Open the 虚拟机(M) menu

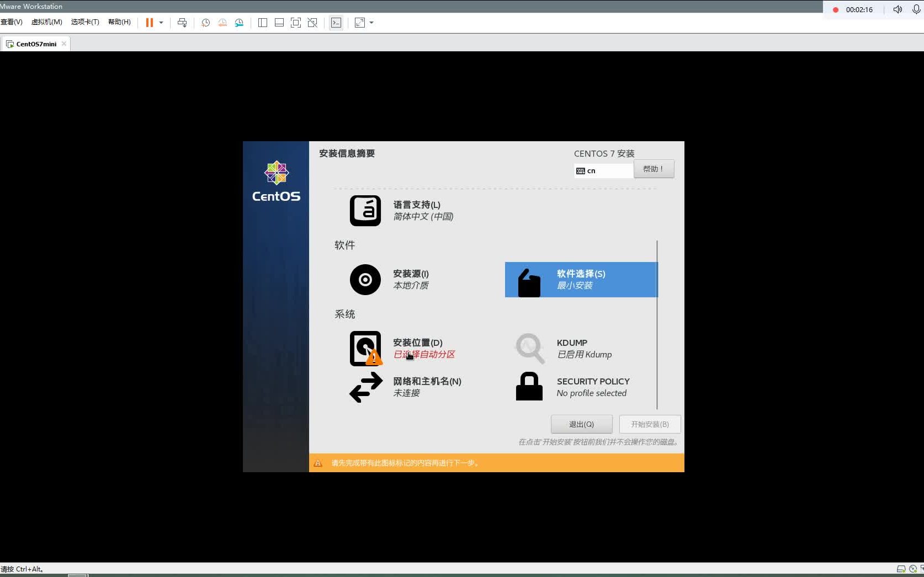47,22
